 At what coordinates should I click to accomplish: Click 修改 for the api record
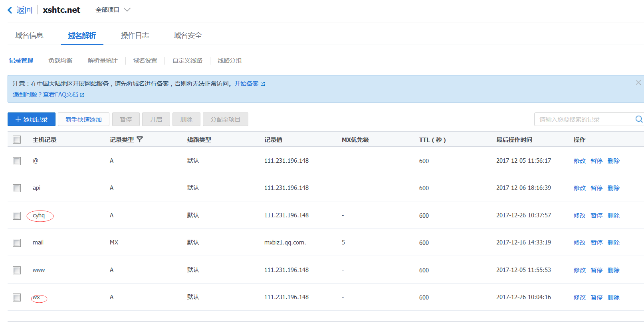[579, 188]
